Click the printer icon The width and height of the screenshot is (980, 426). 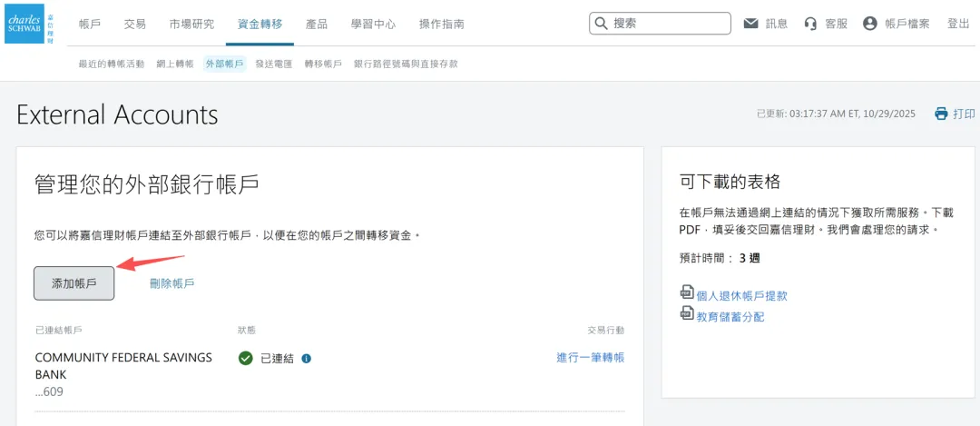(x=941, y=114)
